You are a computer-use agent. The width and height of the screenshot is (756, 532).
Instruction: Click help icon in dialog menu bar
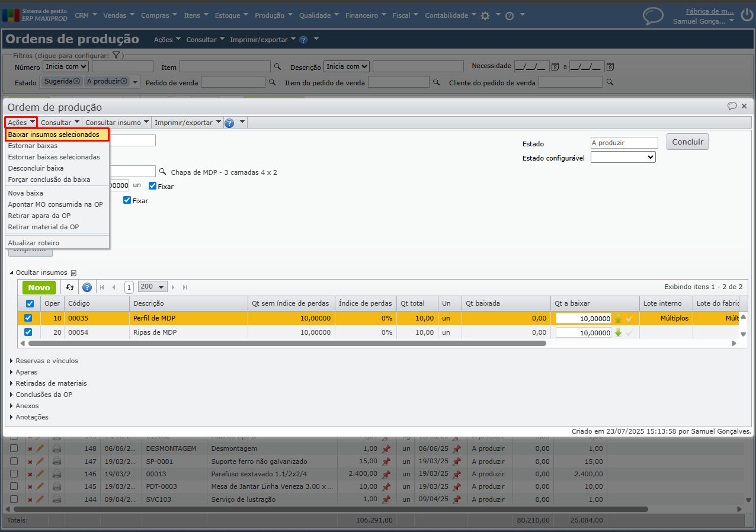click(x=229, y=123)
